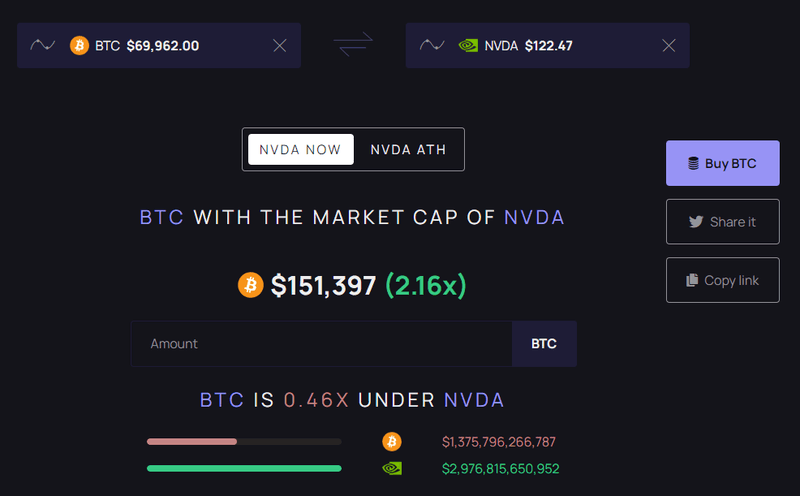Switch to the NVDA ATH option
The image size is (800, 496).
(x=408, y=149)
